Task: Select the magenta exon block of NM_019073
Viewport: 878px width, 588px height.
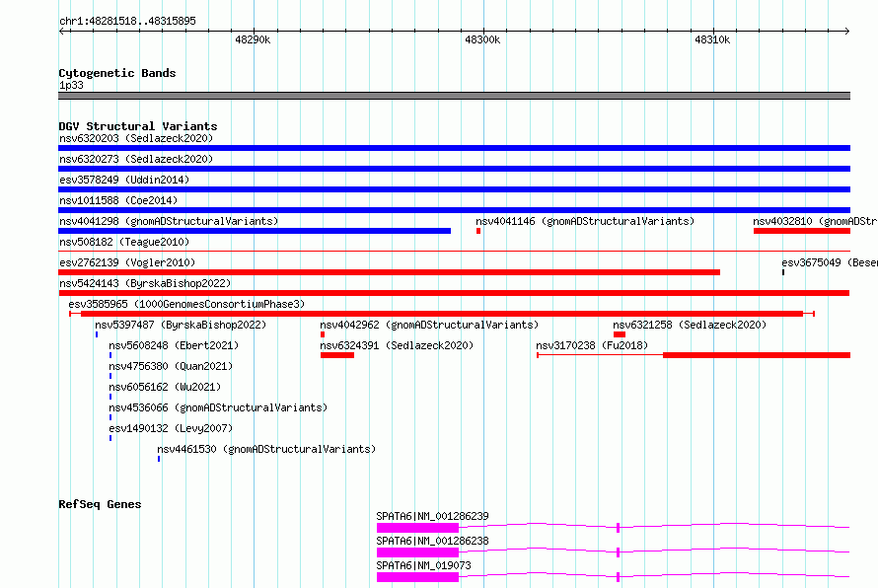Action: point(417,577)
